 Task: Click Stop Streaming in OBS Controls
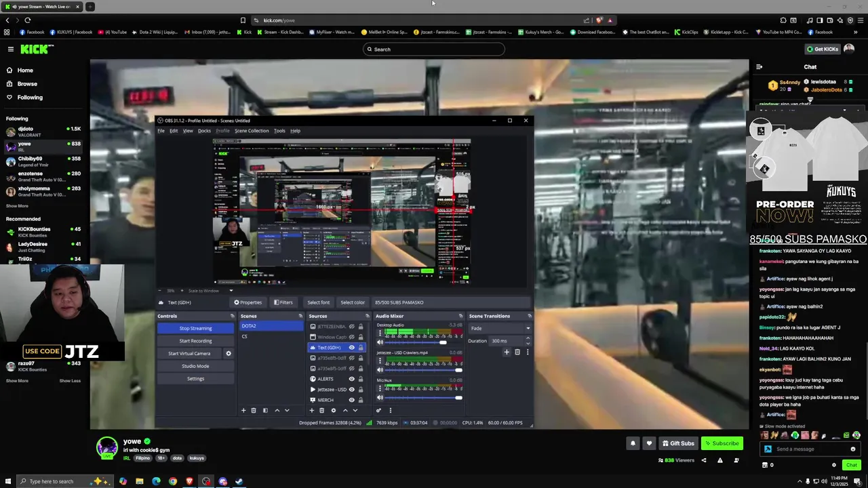pyautogui.click(x=195, y=328)
